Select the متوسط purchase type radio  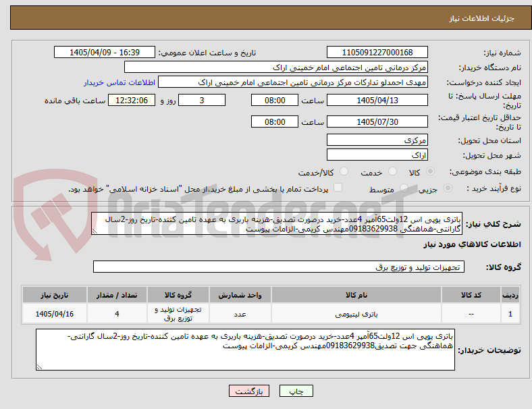(x=404, y=188)
